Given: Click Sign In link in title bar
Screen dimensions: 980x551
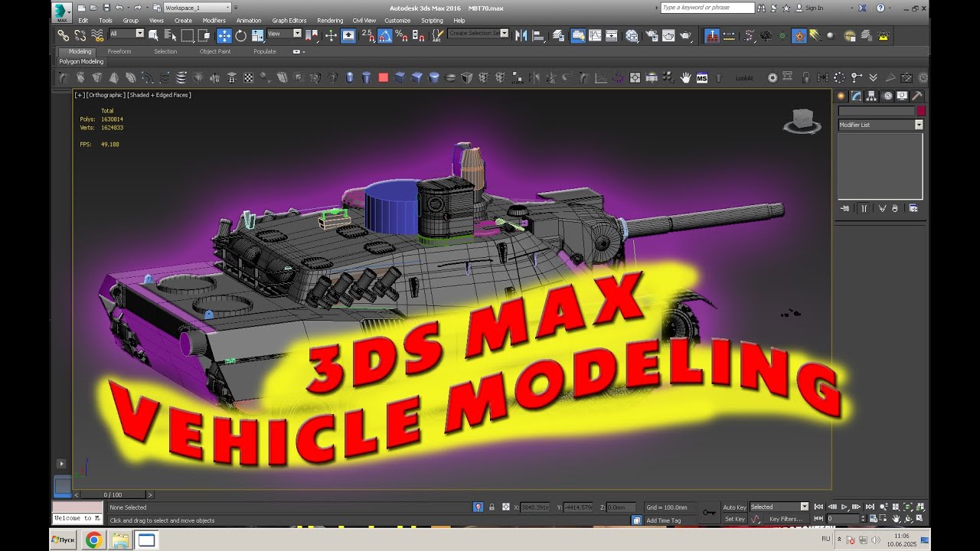Looking at the screenshot, I should (814, 8).
